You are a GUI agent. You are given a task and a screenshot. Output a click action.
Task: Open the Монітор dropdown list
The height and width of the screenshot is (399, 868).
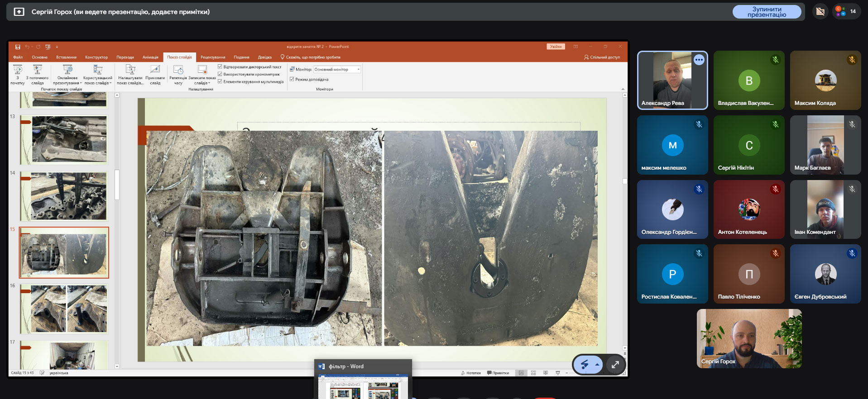[358, 70]
